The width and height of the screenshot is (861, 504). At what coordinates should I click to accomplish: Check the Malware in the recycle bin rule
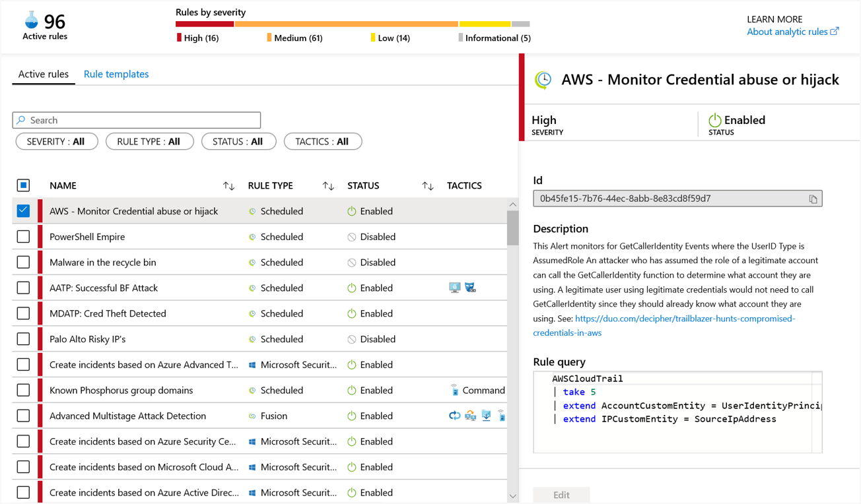(x=23, y=263)
